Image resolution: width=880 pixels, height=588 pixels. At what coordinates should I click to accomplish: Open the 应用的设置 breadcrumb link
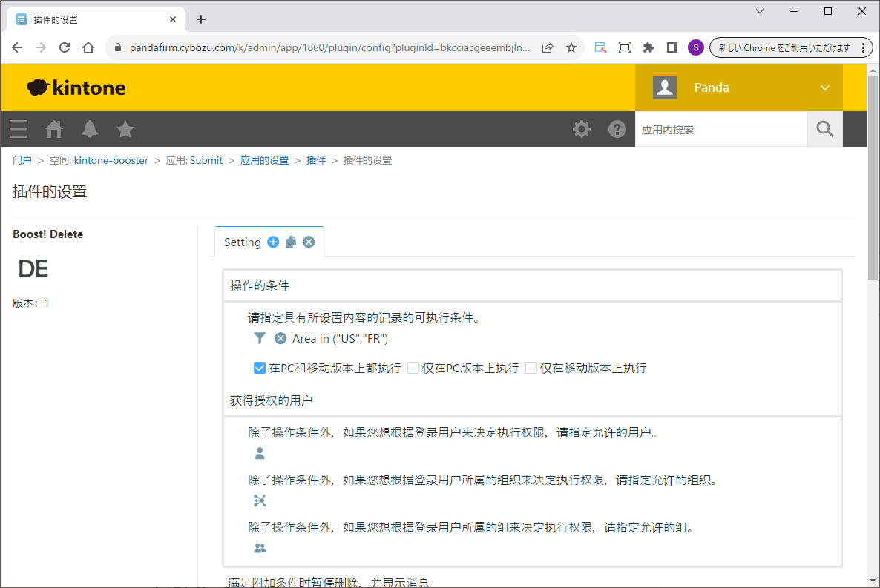tap(264, 160)
